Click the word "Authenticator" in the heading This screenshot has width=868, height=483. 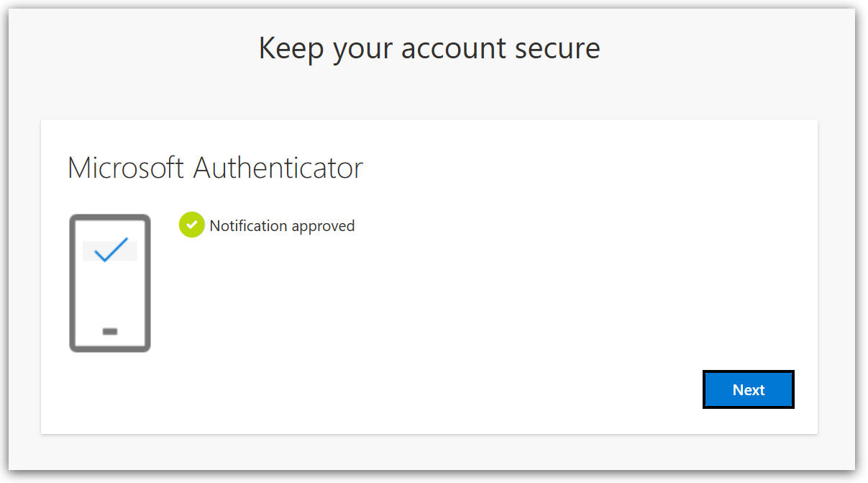pos(278,168)
